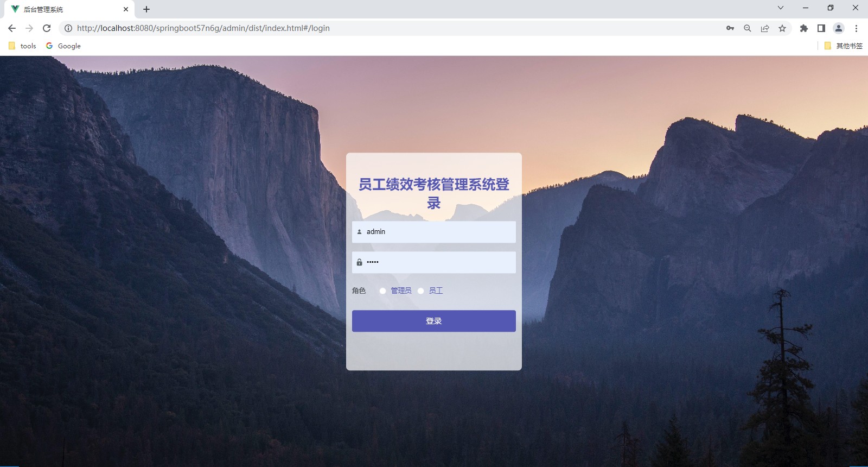
Task: Open the tools bookmark folder
Action: [22, 46]
